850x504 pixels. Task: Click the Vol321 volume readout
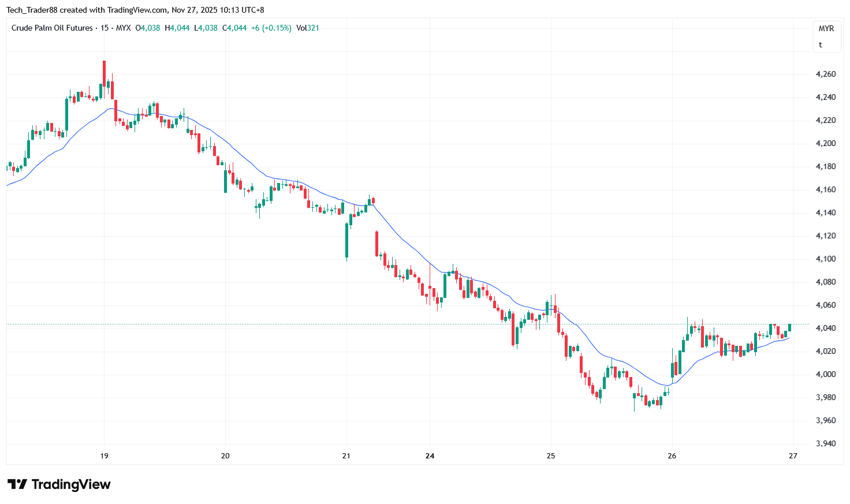point(308,28)
